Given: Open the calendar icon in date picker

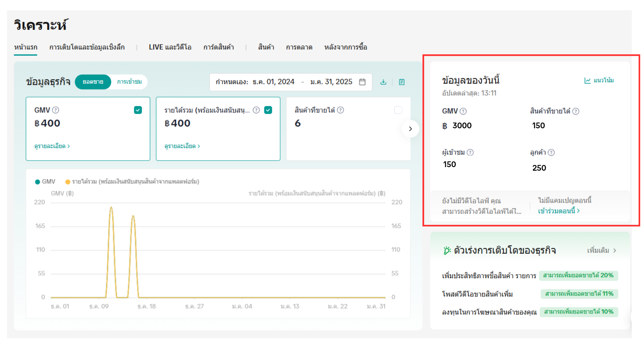Looking at the screenshot, I should (362, 82).
